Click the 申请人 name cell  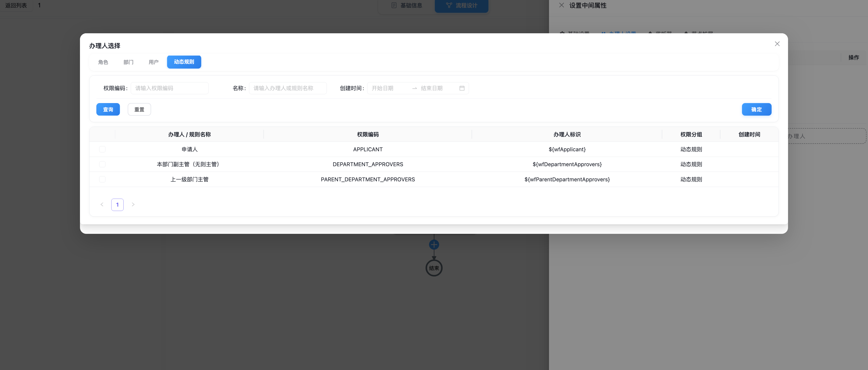click(x=189, y=149)
